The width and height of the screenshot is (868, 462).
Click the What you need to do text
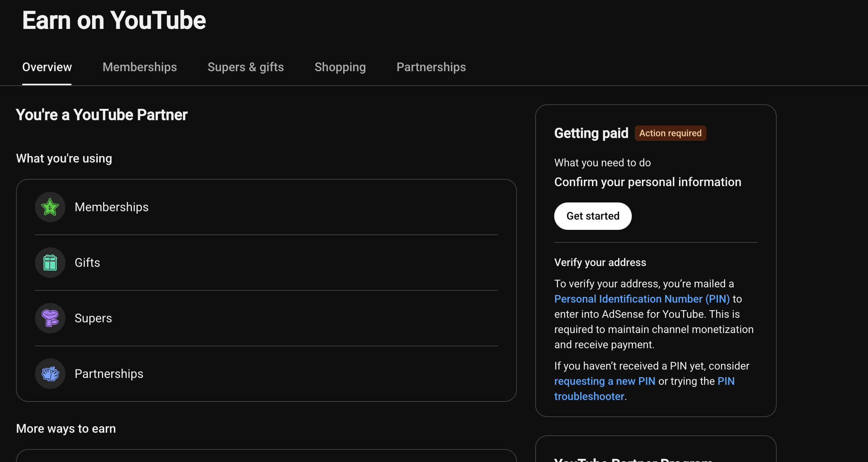click(603, 163)
